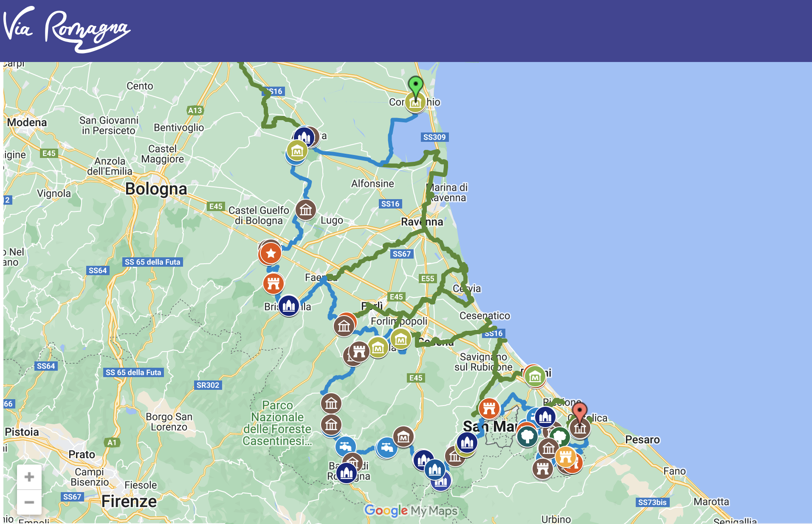This screenshot has width=812, height=524.
Task: Open orange castle marker northwest of San Marino
Action: point(489,408)
